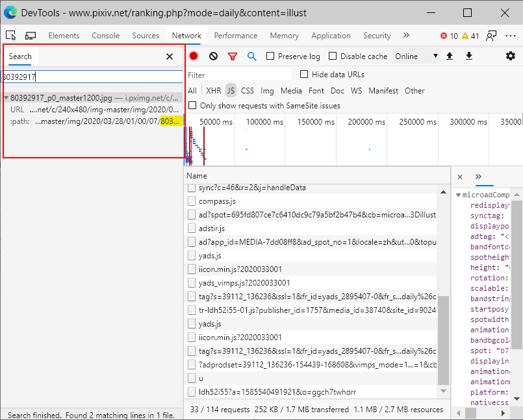Click the red error count 10
The width and height of the screenshot is (523, 420).
pos(449,36)
